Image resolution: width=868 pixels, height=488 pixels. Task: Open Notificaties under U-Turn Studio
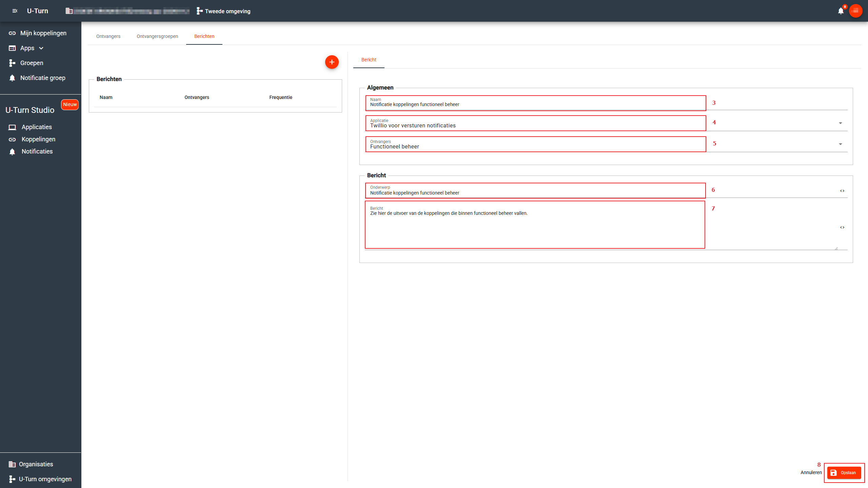37,151
